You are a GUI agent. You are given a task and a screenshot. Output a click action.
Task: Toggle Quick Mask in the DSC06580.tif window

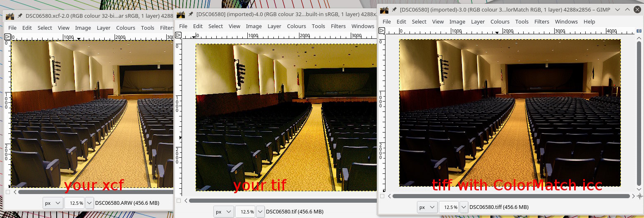pos(178,201)
